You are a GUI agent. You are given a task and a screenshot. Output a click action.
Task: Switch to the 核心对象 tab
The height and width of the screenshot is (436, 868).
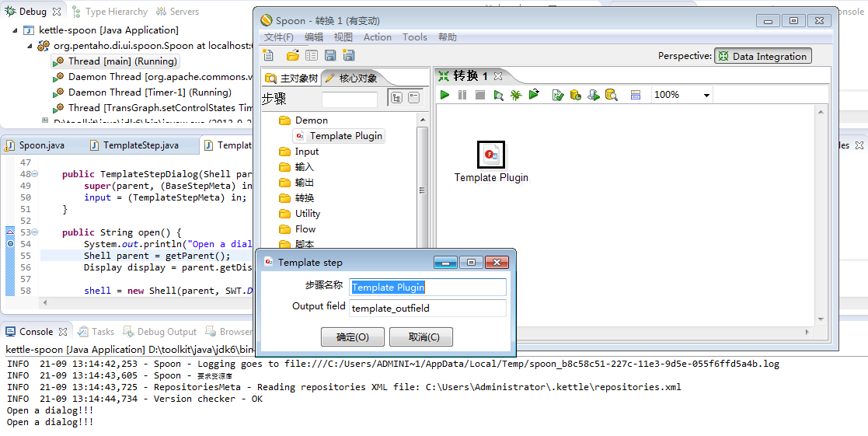[351, 78]
